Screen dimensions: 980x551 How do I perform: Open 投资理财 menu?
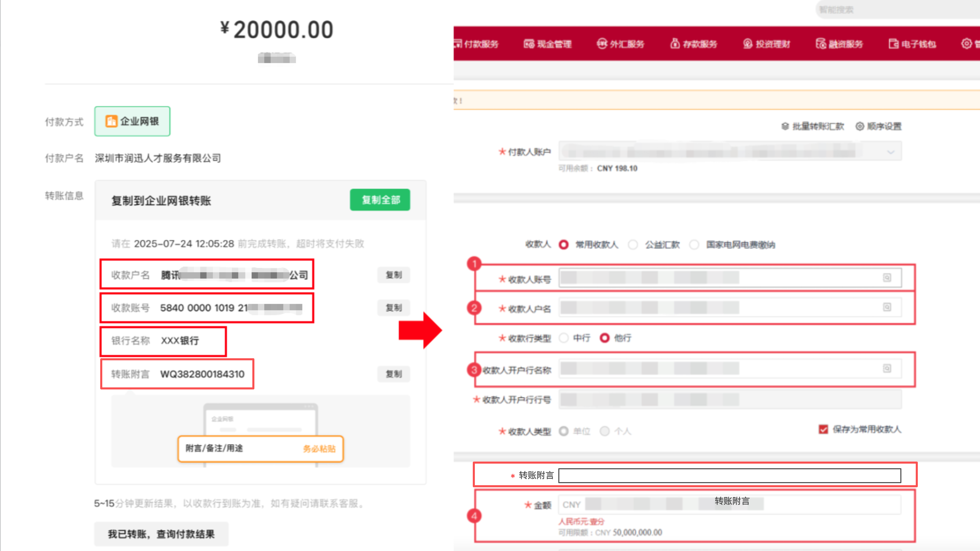(x=766, y=44)
